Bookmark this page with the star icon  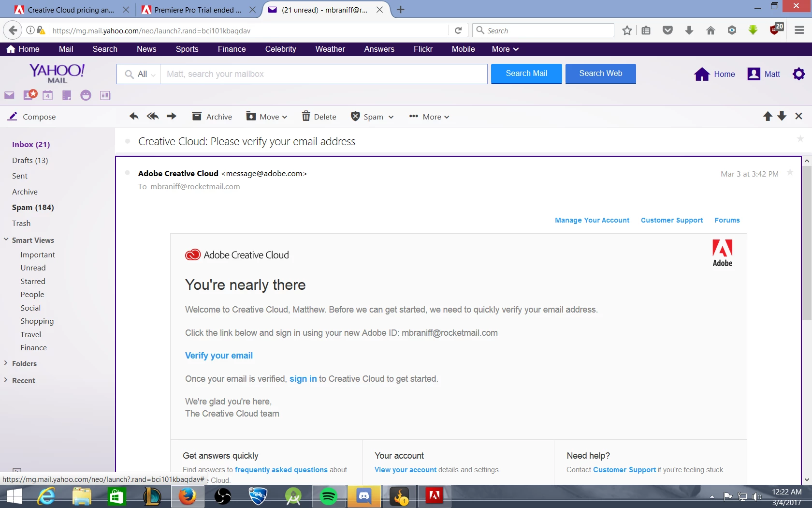click(x=627, y=30)
